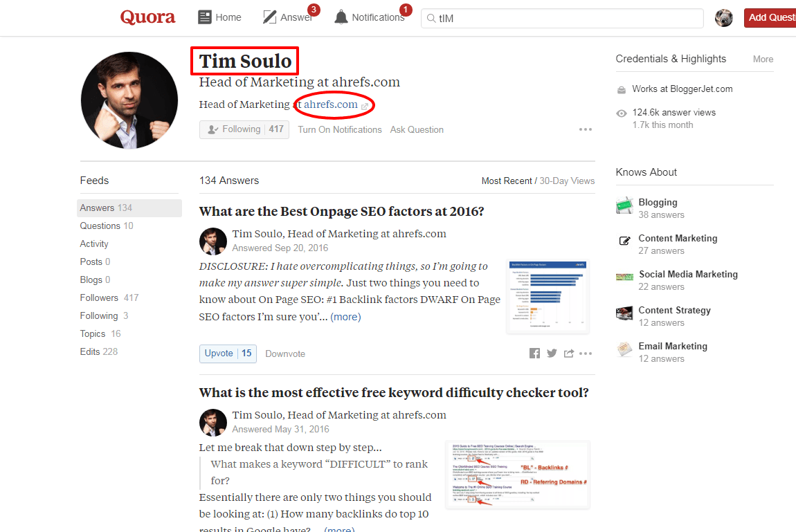Screen dimensions: 796x532
Task: Sort answers by 30-Day Views
Action: coord(567,181)
